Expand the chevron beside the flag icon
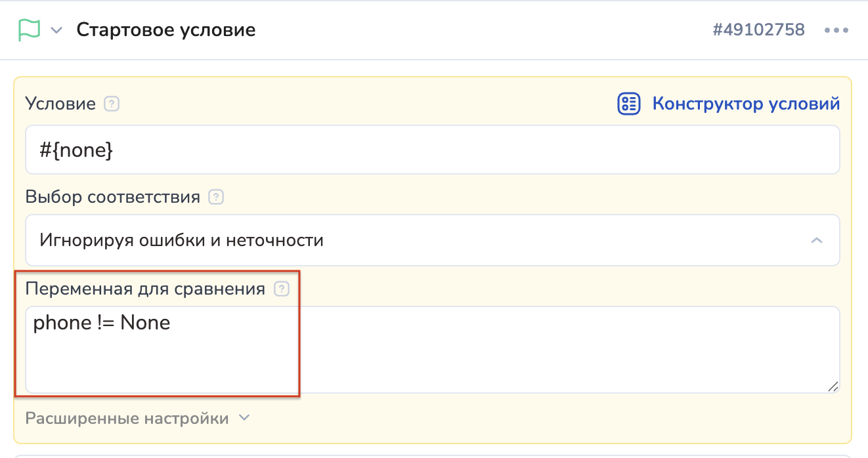This screenshot has height=458, width=868. coord(56,30)
